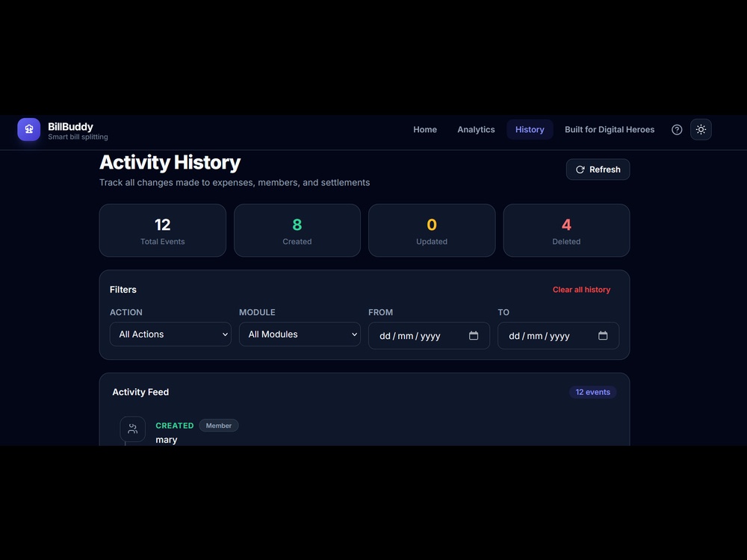The width and height of the screenshot is (747, 560).
Task: Expand the All Actions dropdown
Action: point(170,335)
